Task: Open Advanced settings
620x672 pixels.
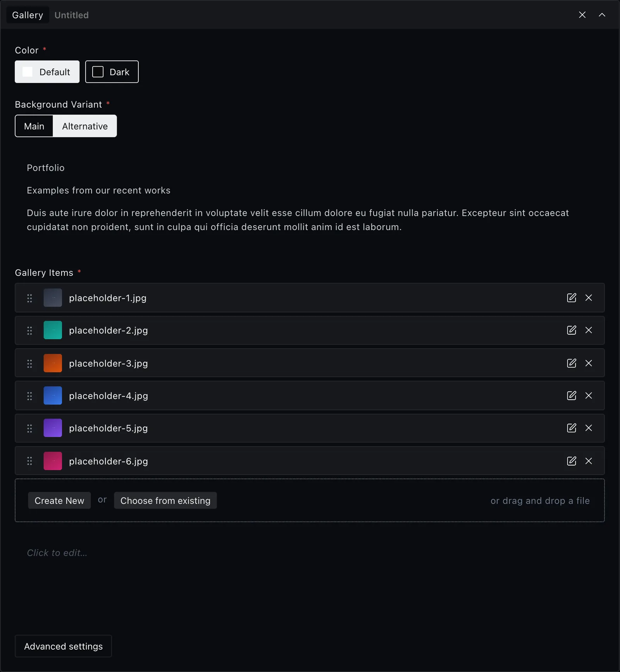Action: click(63, 646)
